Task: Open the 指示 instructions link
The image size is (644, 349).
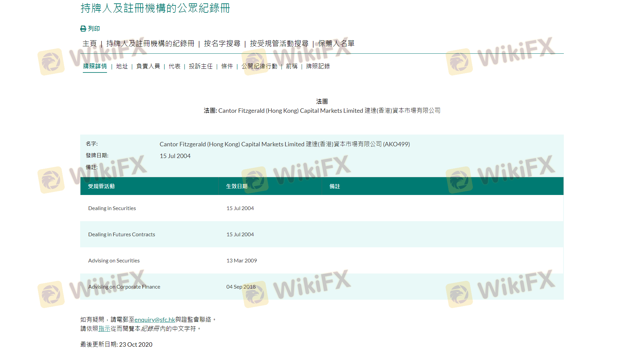Action: (x=104, y=329)
